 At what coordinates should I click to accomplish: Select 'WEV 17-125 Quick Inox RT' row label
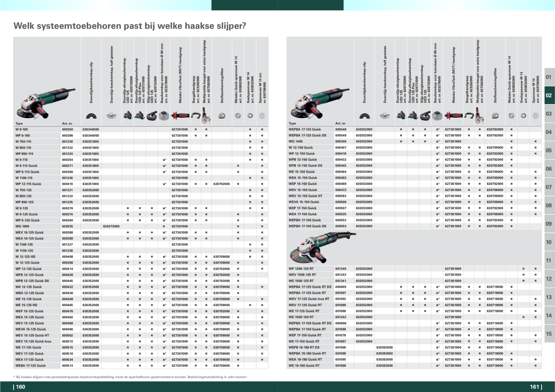pos(309,299)
